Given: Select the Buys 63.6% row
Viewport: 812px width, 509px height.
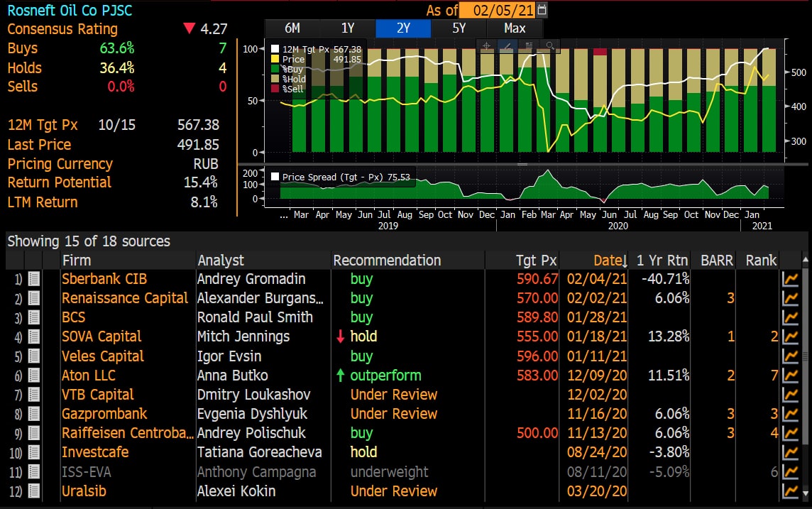Looking at the screenshot, I should (117, 48).
